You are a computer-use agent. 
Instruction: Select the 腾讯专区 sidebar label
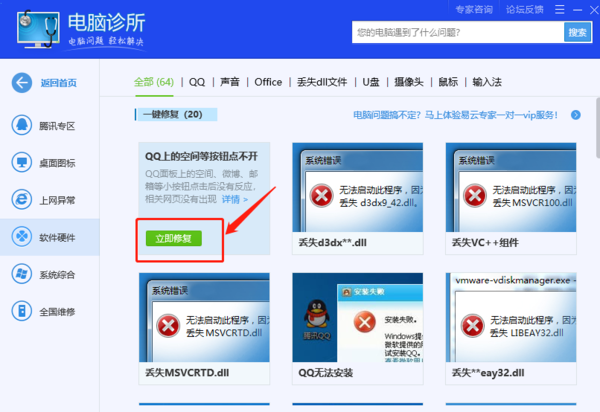[x=57, y=126]
